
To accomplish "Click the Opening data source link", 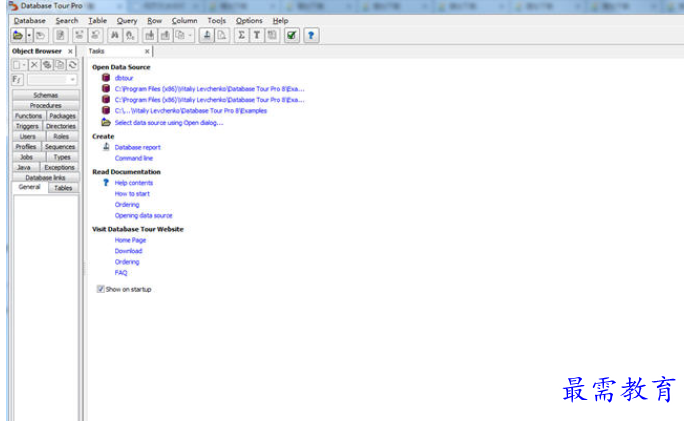I will click(x=144, y=216).
